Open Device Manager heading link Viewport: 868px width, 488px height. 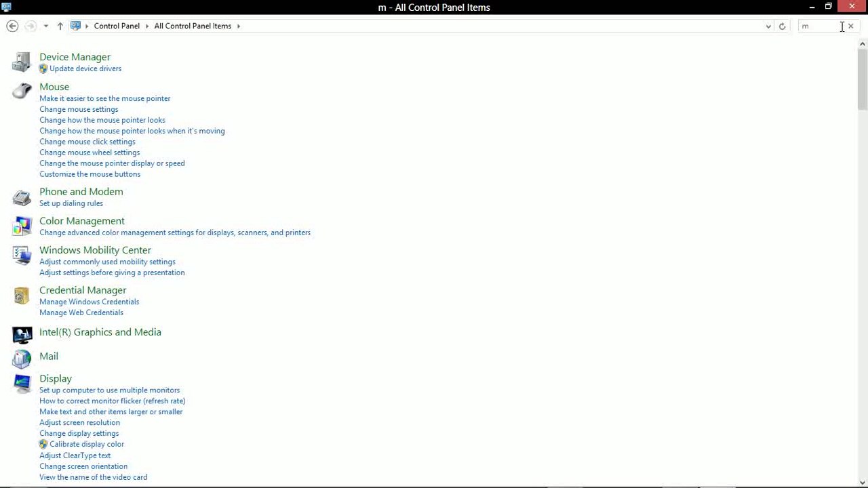(75, 57)
